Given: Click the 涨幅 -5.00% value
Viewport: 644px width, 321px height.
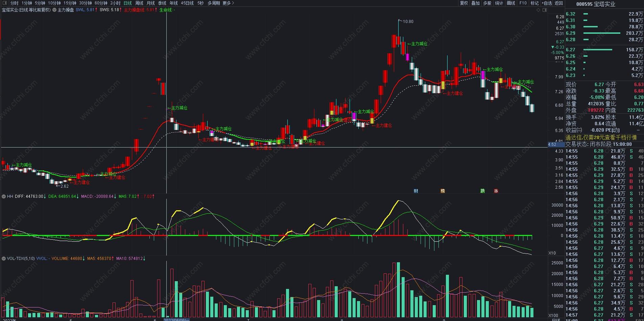Looking at the screenshot, I should (x=597, y=97).
